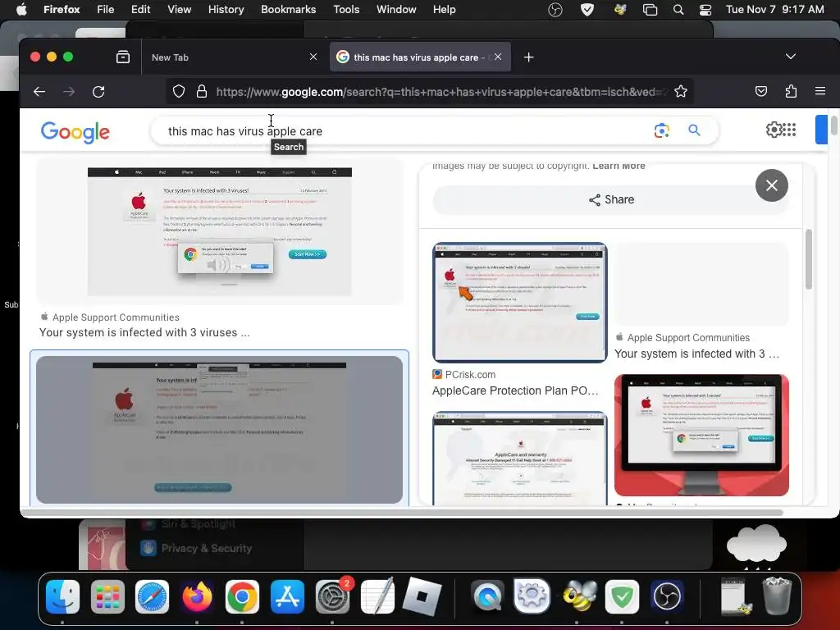Launch Safari from the Dock
The height and width of the screenshot is (630, 840).
[152, 596]
